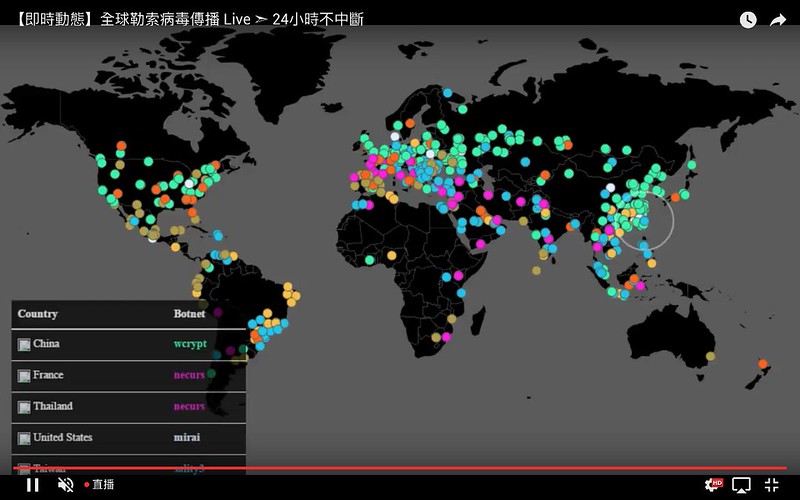Image resolution: width=800 pixels, height=500 pixels.
Task: Click the 直播 live indicator
Action: (99, 484)
